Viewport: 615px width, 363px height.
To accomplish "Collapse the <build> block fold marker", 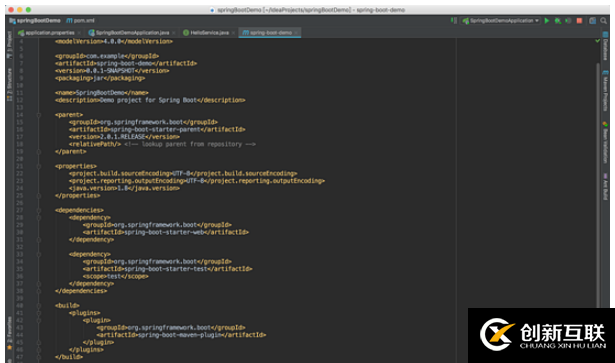I will (39, 306).
